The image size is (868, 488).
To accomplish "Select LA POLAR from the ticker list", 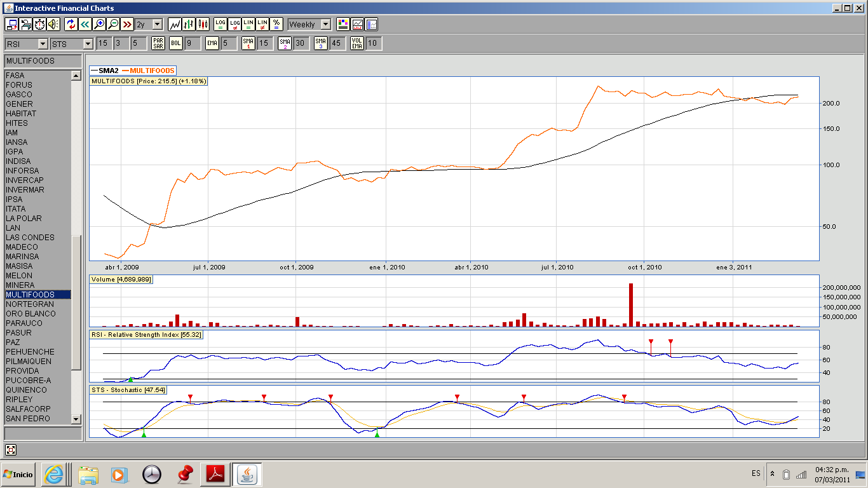I will [24, 219].
